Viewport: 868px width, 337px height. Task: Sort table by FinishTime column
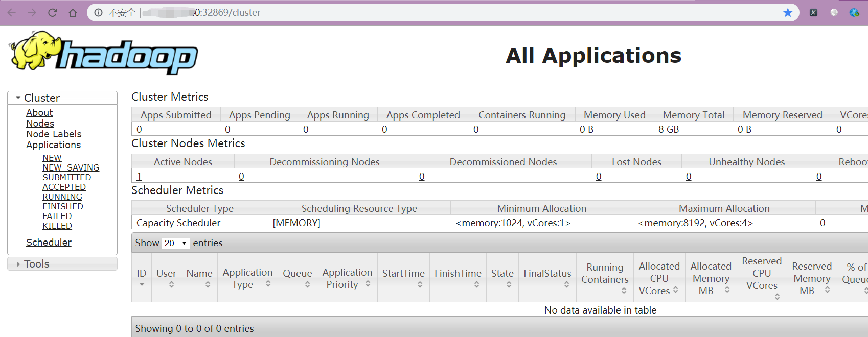tap(458, 278)
